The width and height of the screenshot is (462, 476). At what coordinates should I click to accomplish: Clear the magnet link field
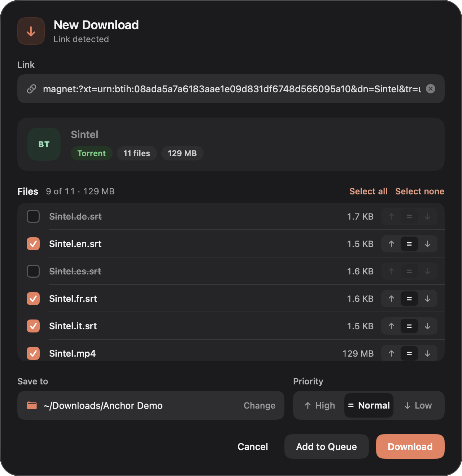[431, 89]
